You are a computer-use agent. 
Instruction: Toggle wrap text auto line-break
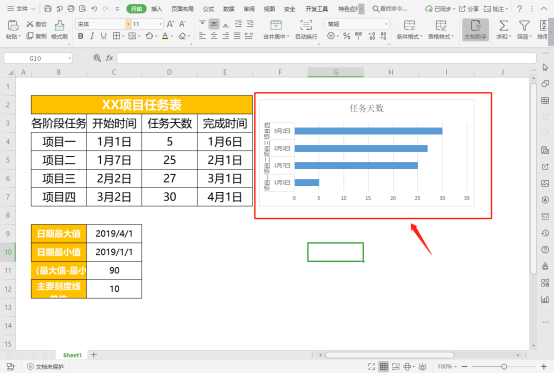pos(306,29)
